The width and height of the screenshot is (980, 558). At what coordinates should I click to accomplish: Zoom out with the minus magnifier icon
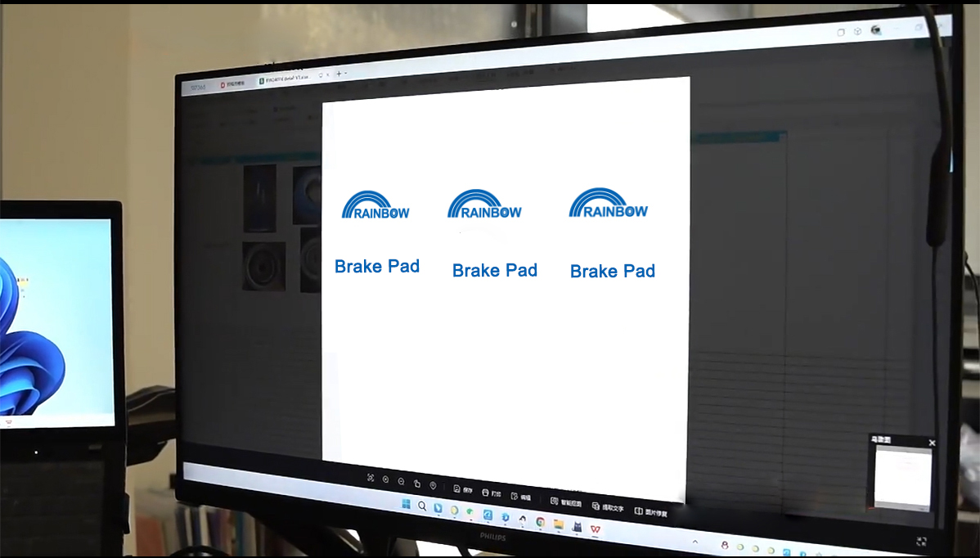coord(402,481)
